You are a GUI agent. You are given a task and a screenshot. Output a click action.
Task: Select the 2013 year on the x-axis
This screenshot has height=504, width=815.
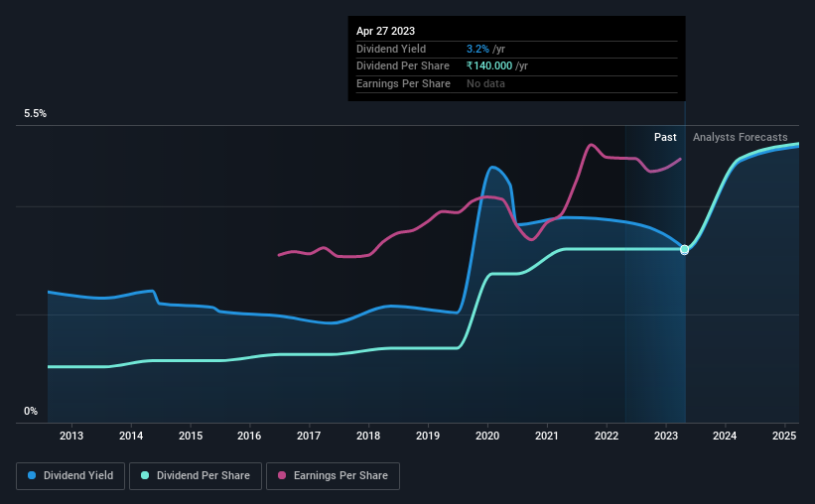click(x=71, y=436)
